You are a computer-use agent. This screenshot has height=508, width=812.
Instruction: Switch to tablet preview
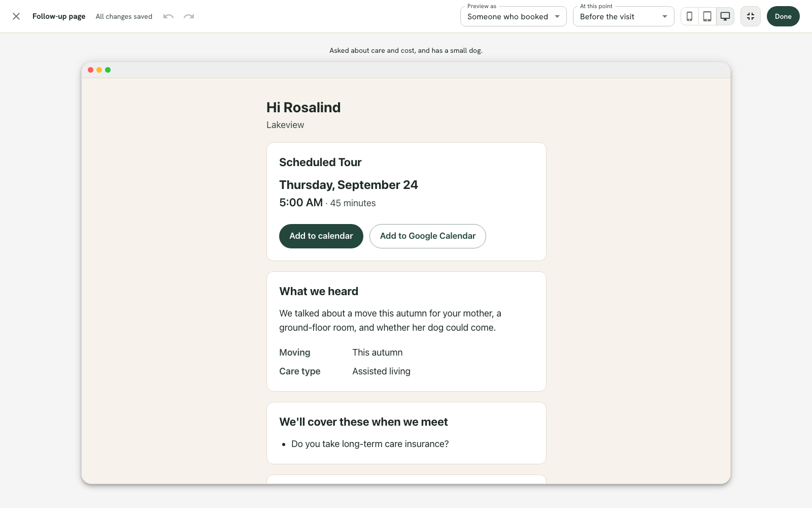coord(707,16)
